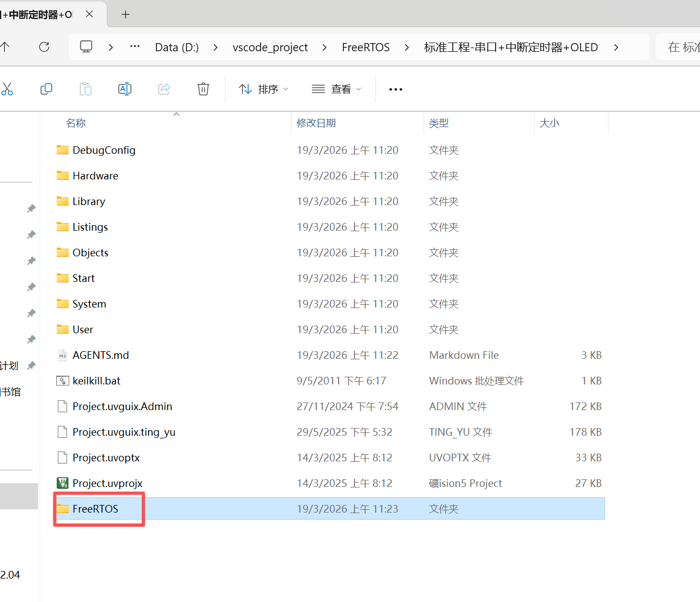Viewport: 700px width, 602px height.
Task: Open the 排序 sort dropdown
Action: (264, 89)
